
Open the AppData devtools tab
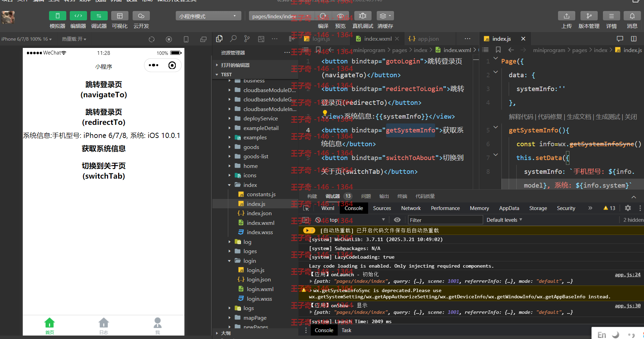pyautogui.click(x=509, y=208)
